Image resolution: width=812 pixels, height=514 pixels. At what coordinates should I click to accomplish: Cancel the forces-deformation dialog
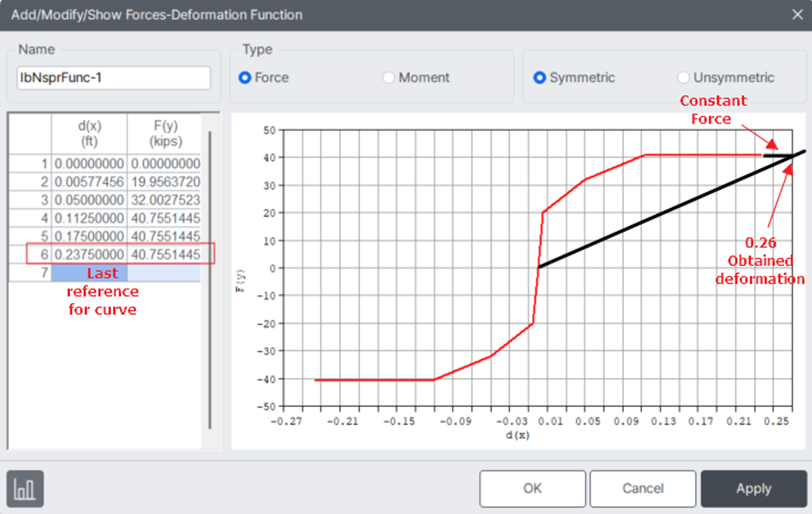pos(642,488)
